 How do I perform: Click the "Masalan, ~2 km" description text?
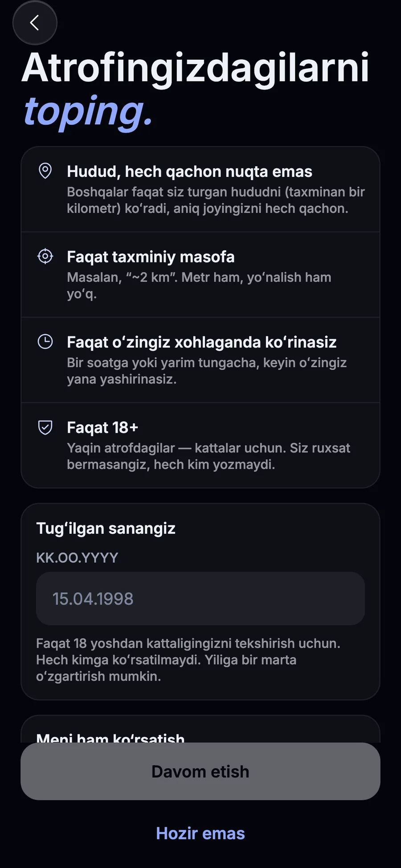tap(199, 285)
